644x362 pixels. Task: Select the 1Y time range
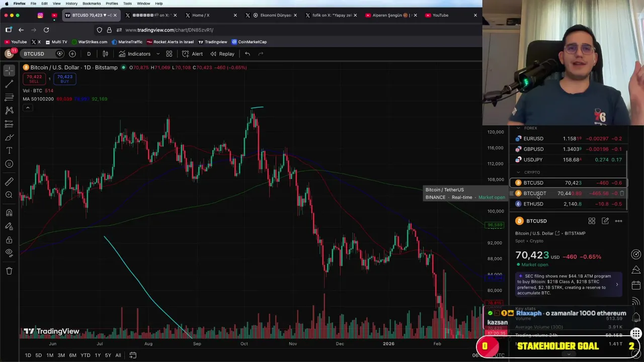point(98,355)
